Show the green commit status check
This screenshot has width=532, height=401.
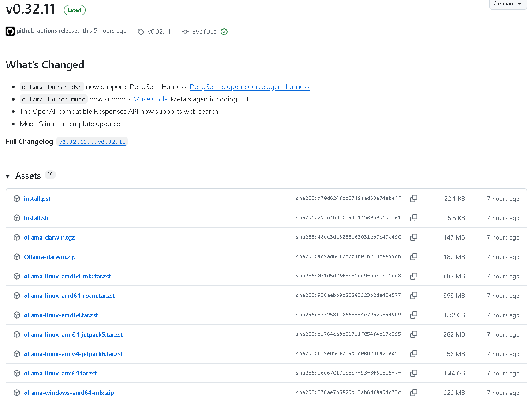(224, 32)
